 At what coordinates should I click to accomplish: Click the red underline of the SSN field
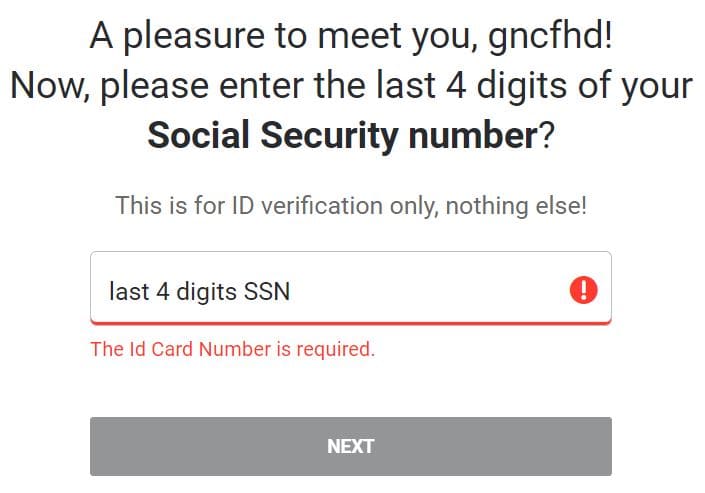pos(351,323)
